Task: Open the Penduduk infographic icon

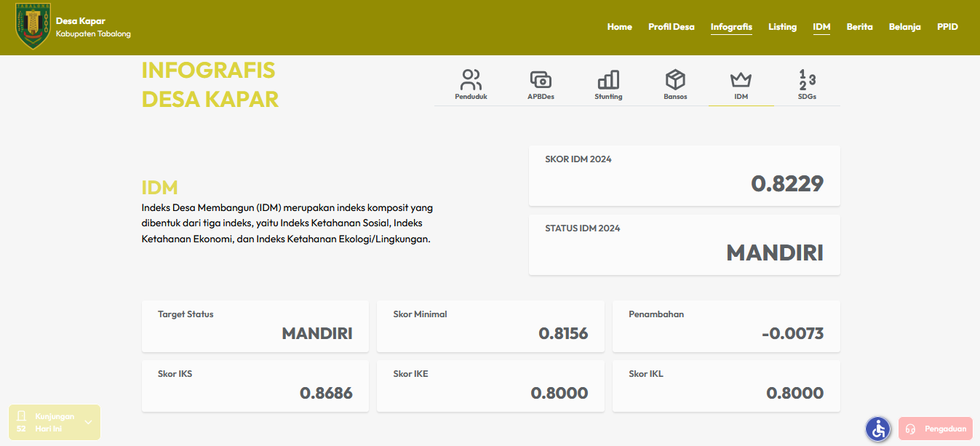Action: click(x=471, y=80)
